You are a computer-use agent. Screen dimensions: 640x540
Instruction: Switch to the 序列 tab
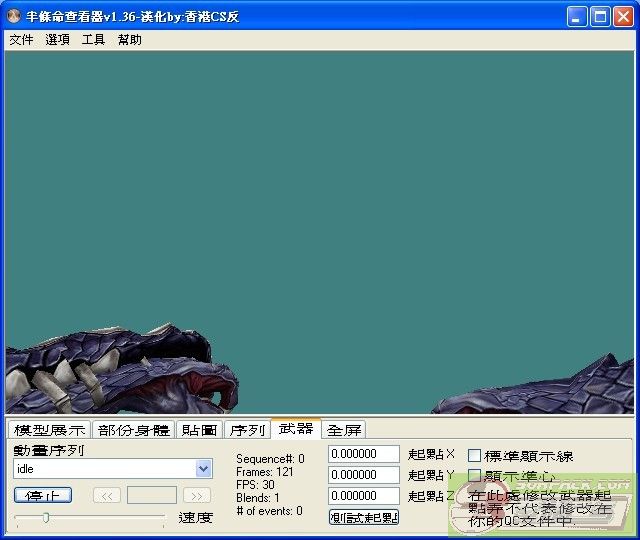pos(247,430)
